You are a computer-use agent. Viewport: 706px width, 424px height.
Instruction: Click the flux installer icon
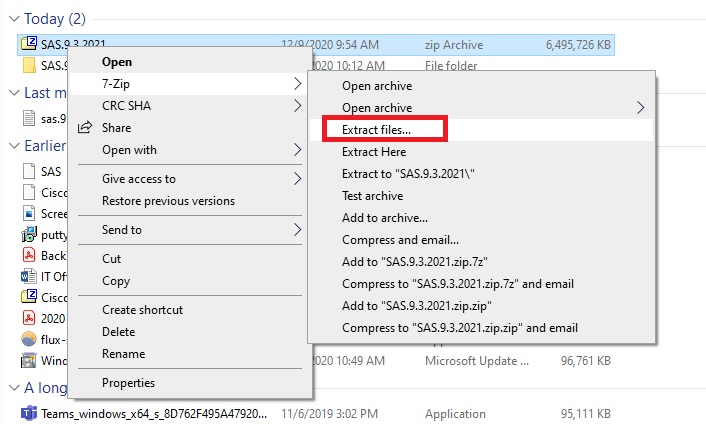tap(29, 339)
